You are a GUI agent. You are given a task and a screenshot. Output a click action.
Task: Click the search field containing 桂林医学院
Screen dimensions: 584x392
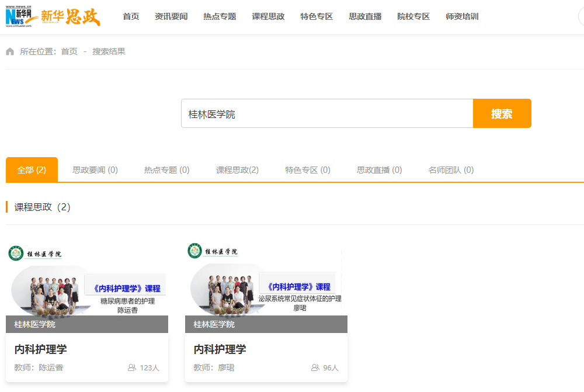pos(326,113)
